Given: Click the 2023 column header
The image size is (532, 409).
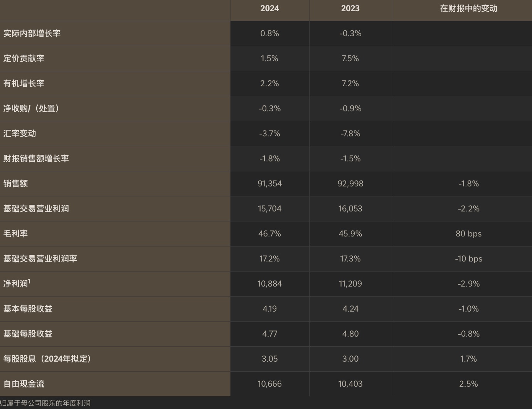Looking at the screenshot, I should (x=350, y=8).
